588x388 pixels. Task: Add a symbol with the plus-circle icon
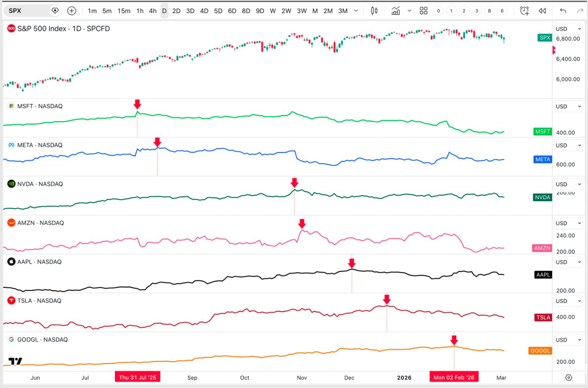coord(72,11)
